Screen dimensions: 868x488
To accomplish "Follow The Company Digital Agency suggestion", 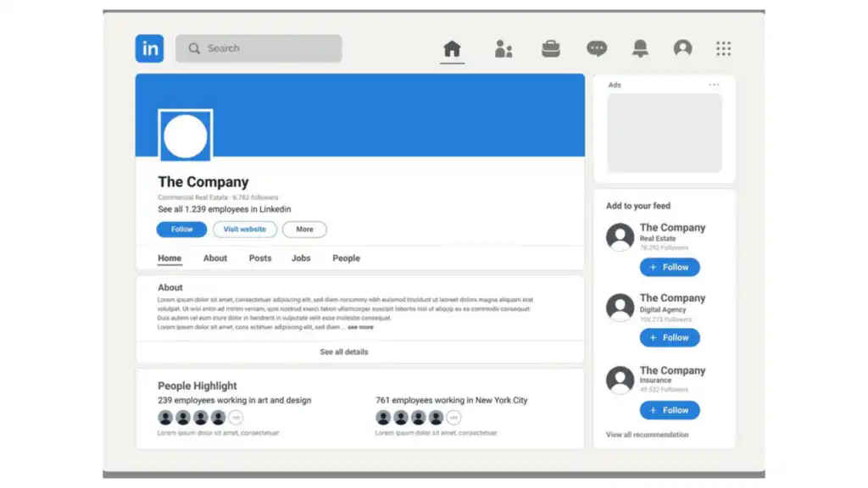I will coord(670,337).
